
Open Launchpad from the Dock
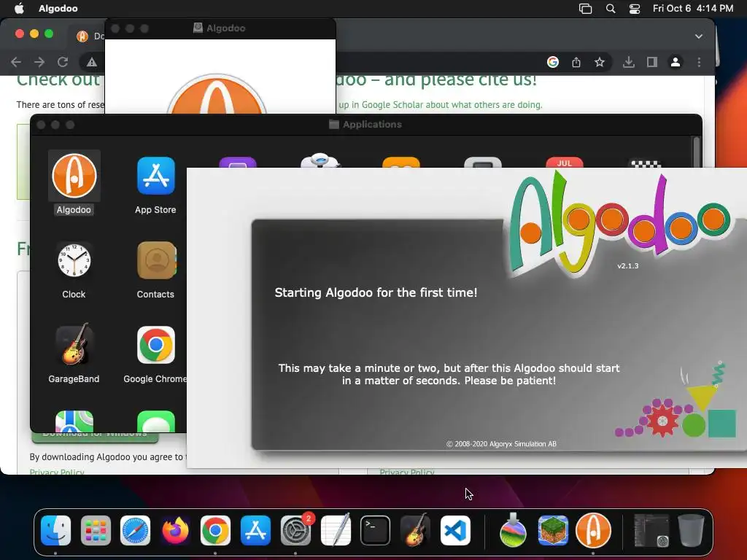coord(96,531)
